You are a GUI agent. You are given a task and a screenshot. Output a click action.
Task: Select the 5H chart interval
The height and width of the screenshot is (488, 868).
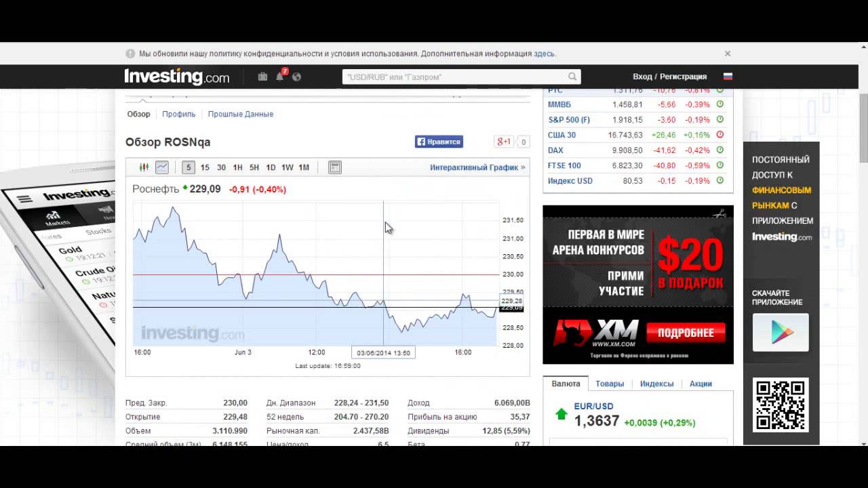pos(254,167)
